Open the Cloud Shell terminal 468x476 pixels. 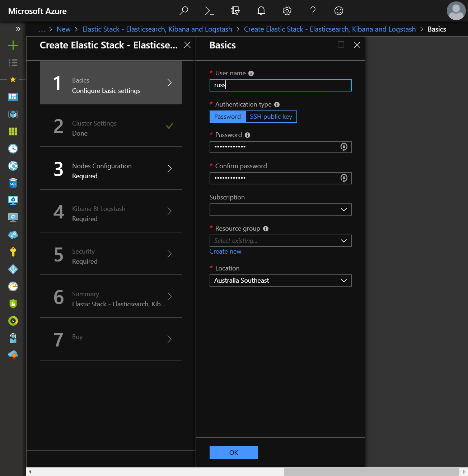pyautogui.click(x=209, y=11)
